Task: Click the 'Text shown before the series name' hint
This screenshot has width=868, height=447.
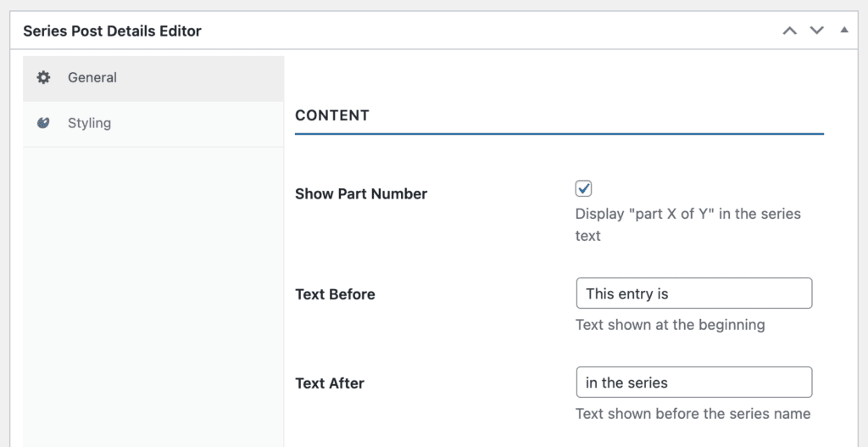Action: [x=693, y=414]
